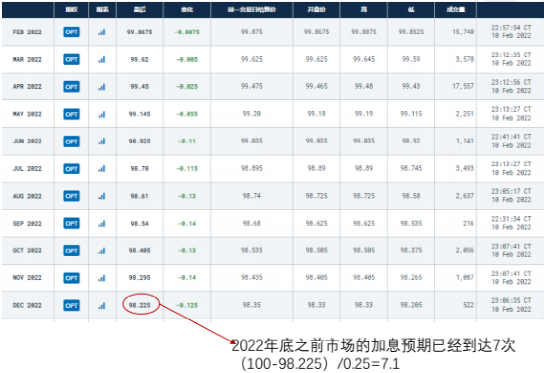
Task: Open the chart icon for SEP 2022
Action: click(x=102, y=223)
